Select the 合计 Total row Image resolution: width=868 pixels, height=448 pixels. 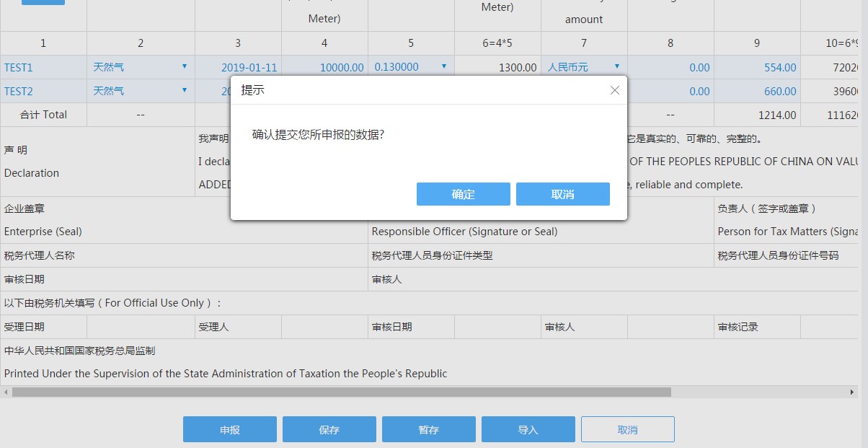[43, 114]
